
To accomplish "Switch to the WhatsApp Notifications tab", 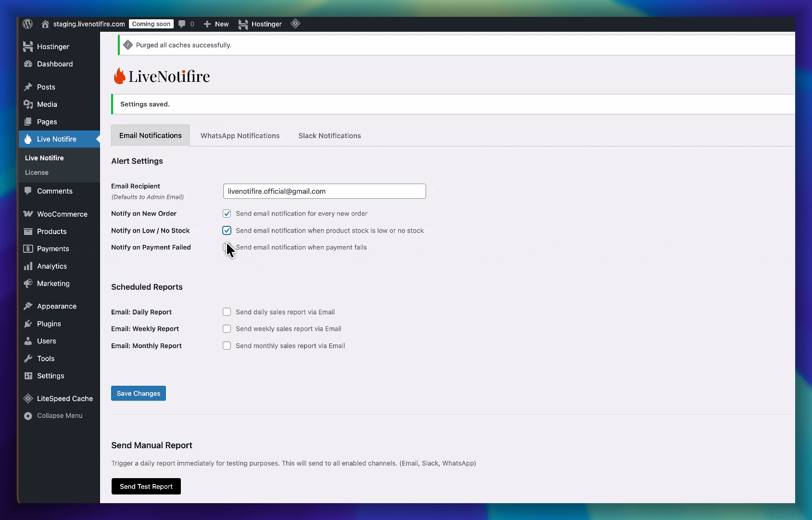I will click(x=240, y=135).
